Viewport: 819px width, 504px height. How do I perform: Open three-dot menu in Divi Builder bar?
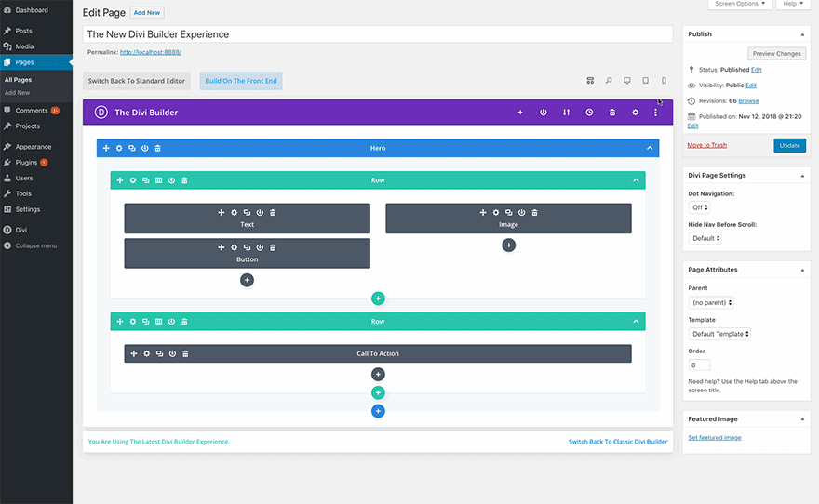655,113
